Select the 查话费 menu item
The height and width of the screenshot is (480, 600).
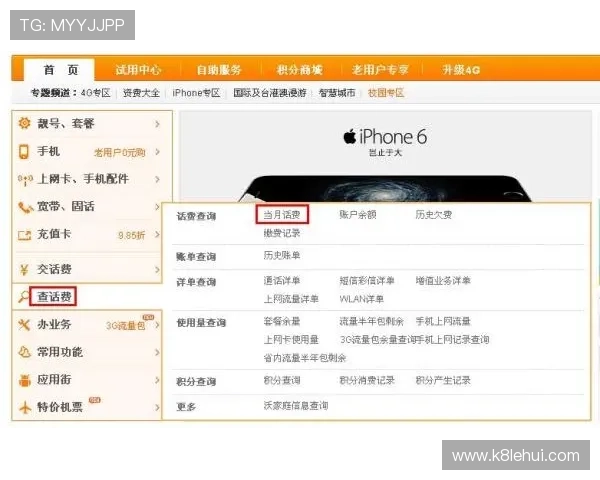coord(54,296)
